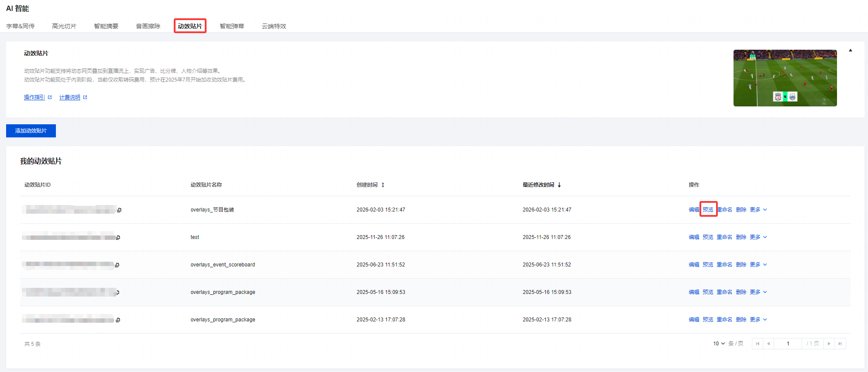
Task: Copy ID of overlays_event_scoreboard row
Action: (x=117, y=265)
